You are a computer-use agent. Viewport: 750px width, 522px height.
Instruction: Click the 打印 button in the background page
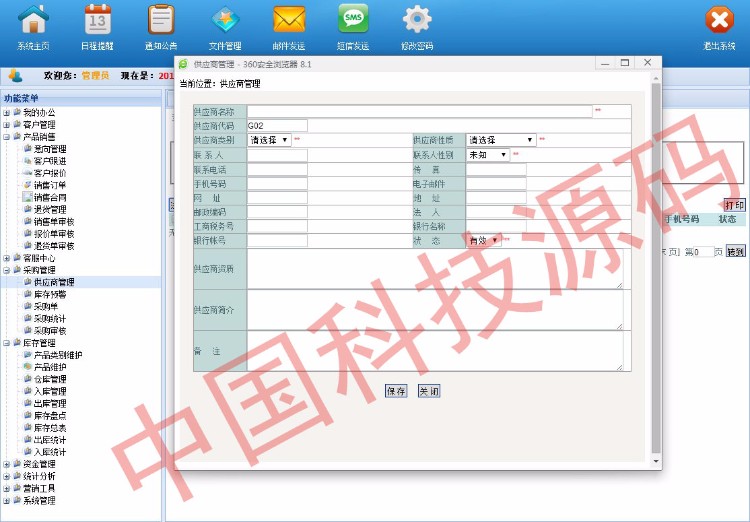tap(734, 205)
